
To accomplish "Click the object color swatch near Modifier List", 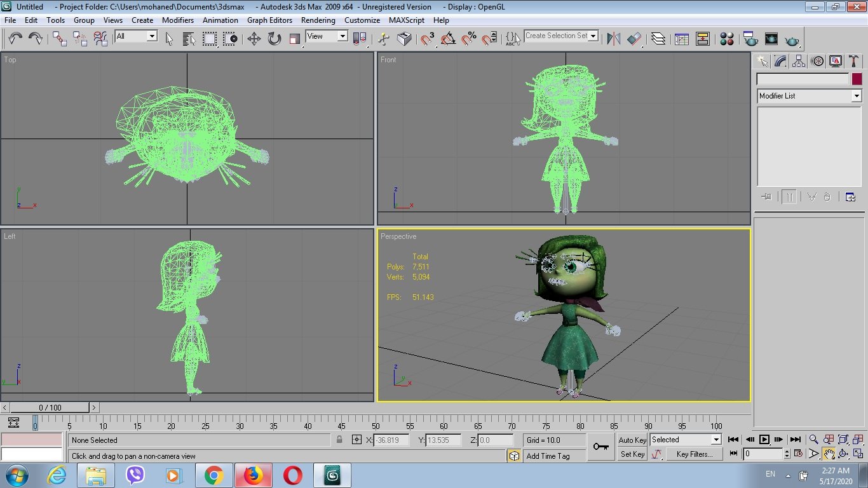I will 857,78.
